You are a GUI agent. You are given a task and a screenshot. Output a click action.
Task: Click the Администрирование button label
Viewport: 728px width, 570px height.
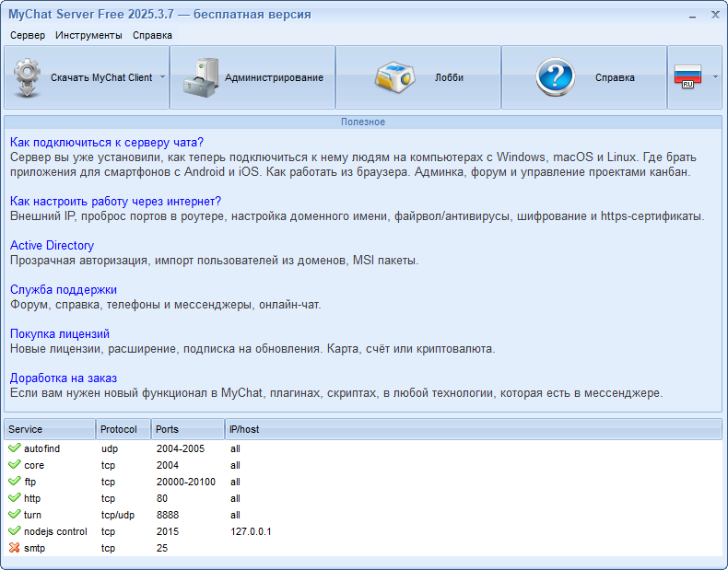pos(274,77)
